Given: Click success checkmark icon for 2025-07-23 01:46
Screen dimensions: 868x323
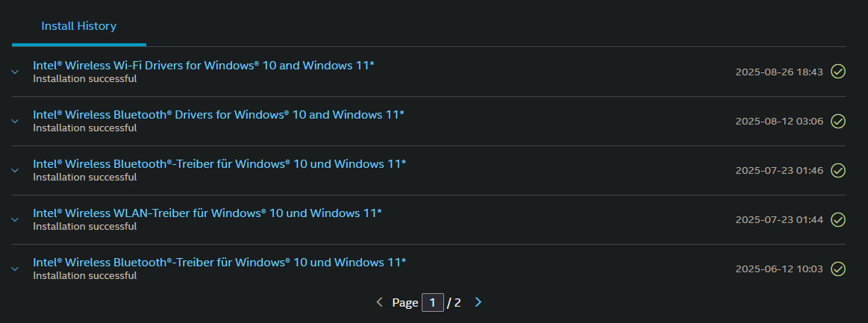Looking at the screenshot, I should tap(838, 170).
